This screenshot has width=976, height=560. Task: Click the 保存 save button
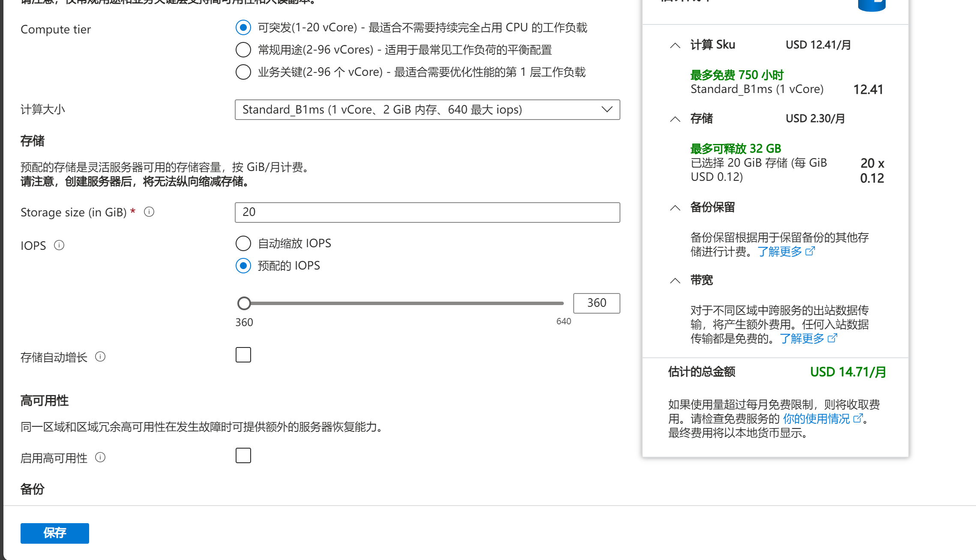click(x=55, y=533)
